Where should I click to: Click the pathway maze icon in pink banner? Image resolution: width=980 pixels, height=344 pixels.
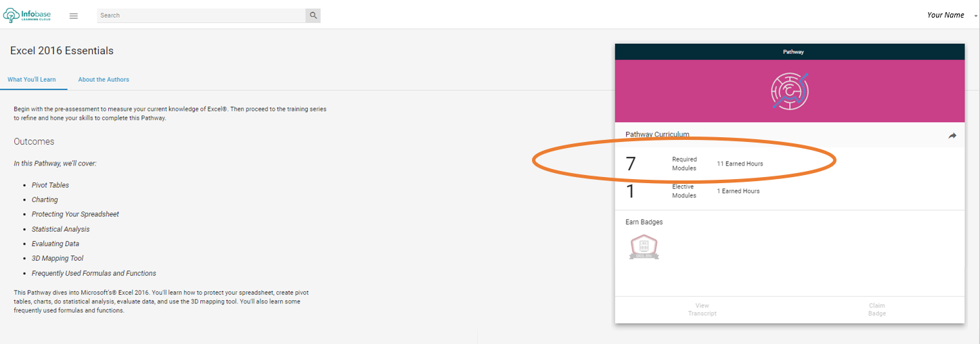pos(790,91)
